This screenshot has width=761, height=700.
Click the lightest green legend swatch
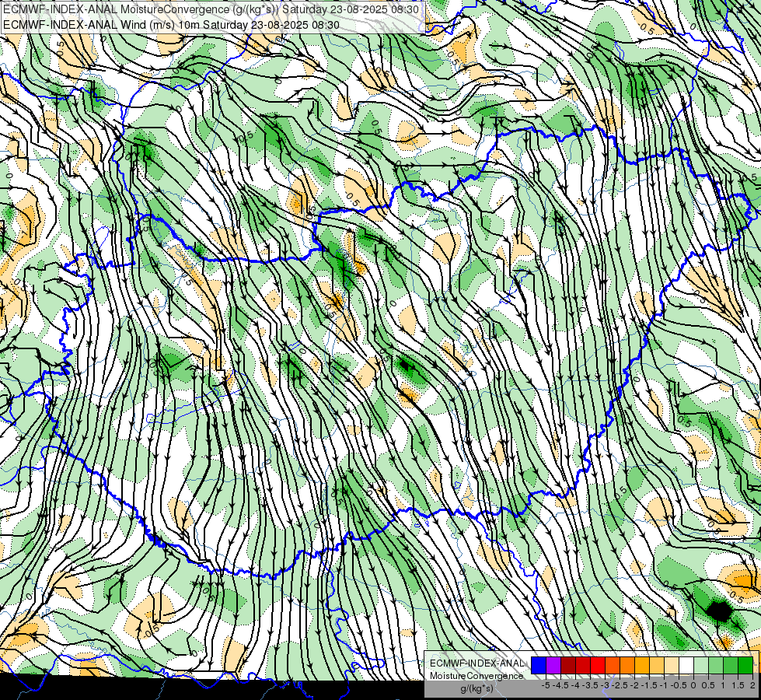(x=701, y=665)
